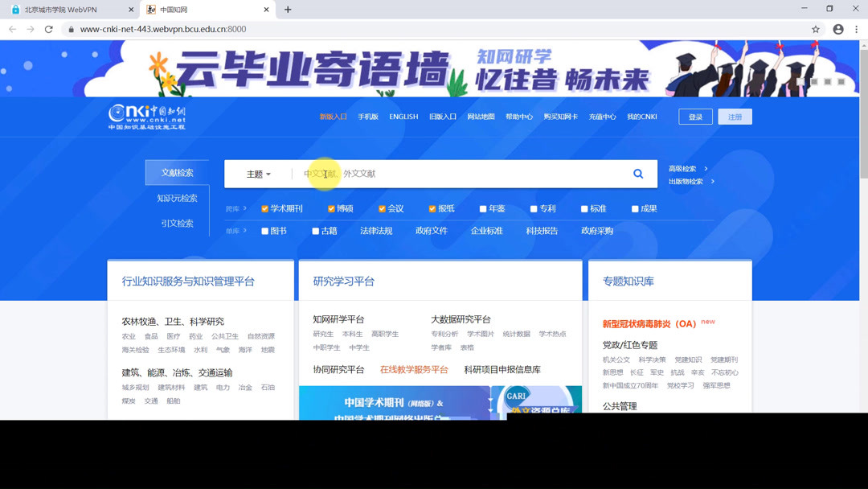Click the 登录 button
The height and width of the screenshot is (489, 868).
[694, 116]
